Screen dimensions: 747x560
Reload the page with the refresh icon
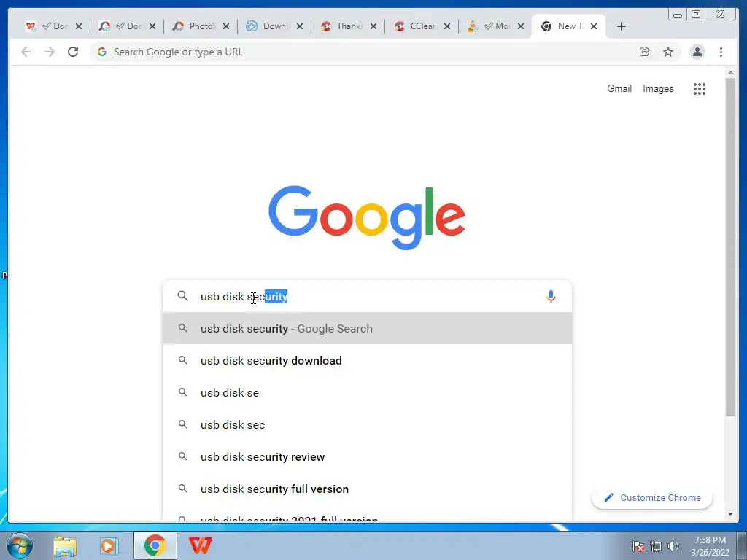click(73, 52)
